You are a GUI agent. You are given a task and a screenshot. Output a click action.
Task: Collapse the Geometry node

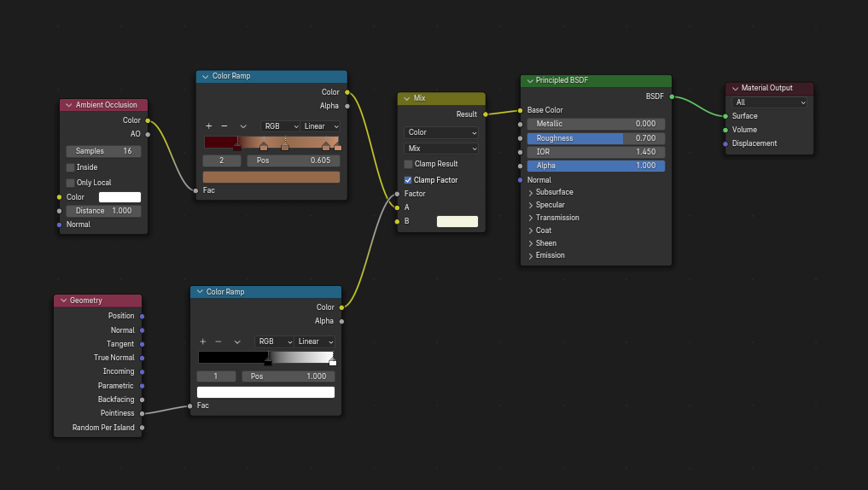click(62, 300)
